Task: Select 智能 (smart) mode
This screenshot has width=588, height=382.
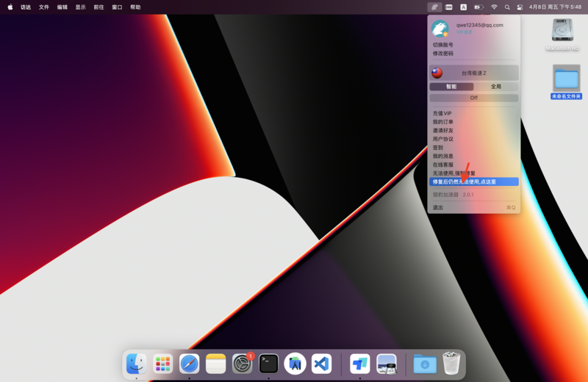Action: coord(451,87)
